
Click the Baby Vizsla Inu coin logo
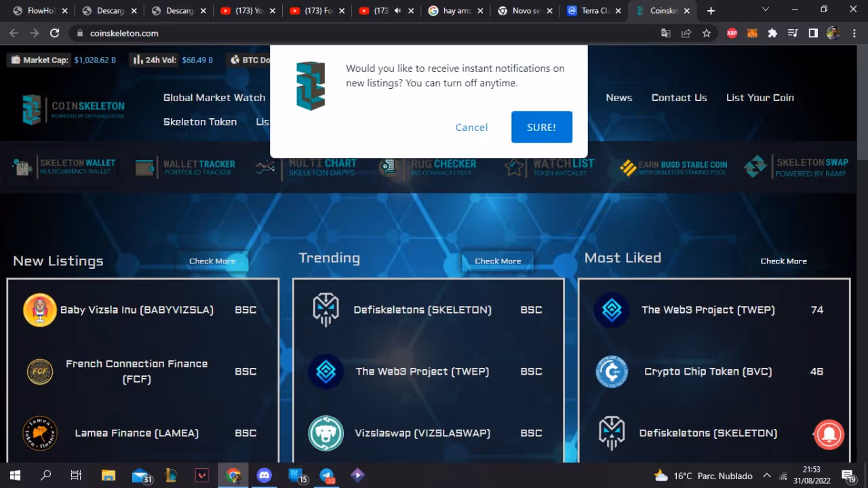point(40,310)
